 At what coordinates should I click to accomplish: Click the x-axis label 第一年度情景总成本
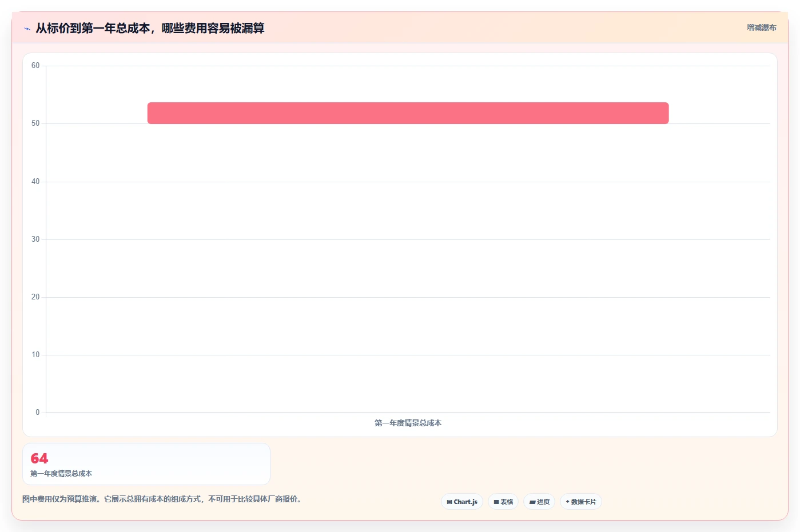pyautogui.click(x=408, y=423)
